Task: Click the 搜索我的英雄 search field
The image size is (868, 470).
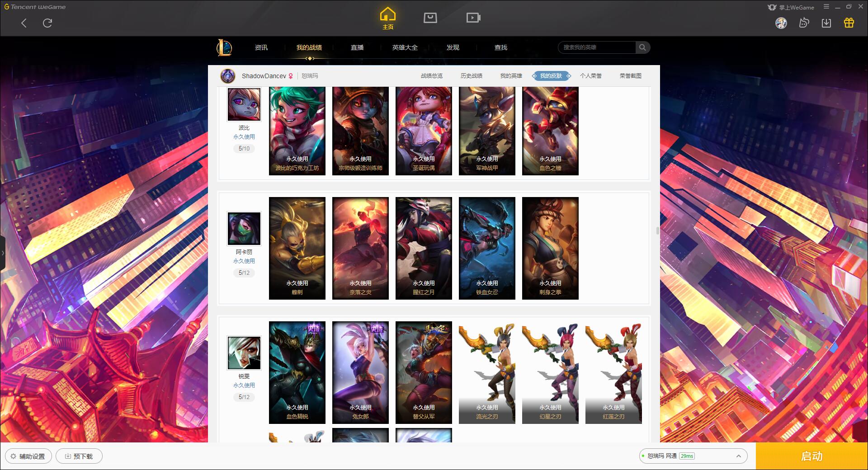Action: pyautogui.click(x=597, y=47)
